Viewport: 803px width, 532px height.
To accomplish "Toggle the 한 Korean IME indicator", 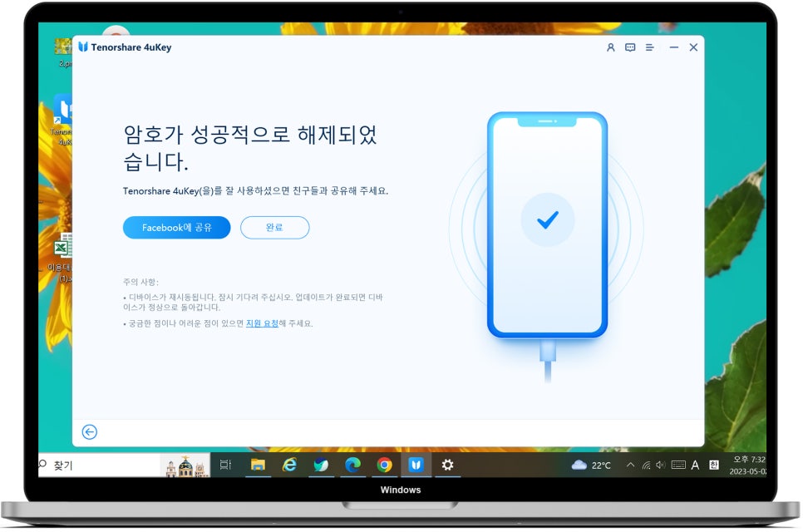I will click(x=713, y=465).
